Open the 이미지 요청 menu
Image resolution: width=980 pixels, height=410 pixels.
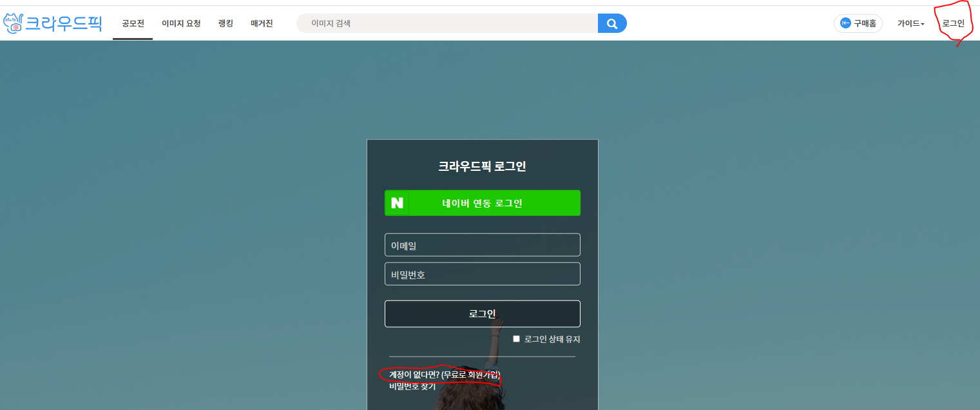click(181, 24)
